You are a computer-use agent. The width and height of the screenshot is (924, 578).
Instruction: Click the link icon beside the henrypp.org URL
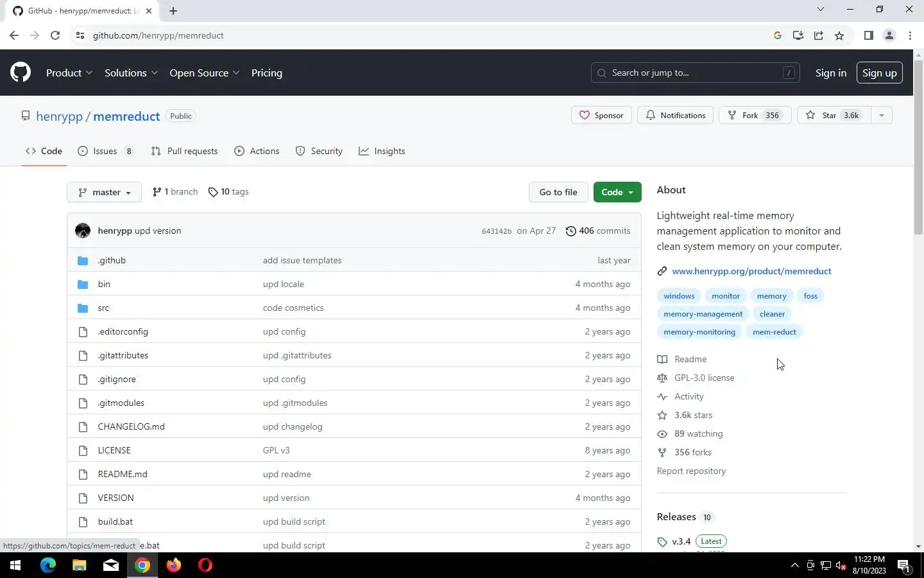coord(662,271)
